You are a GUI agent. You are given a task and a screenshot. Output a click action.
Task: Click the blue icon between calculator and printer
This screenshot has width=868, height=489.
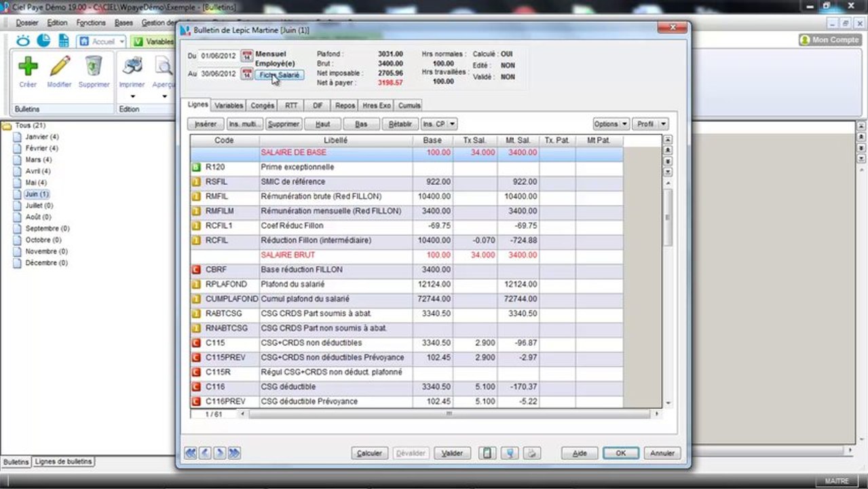tap(510, 453)
